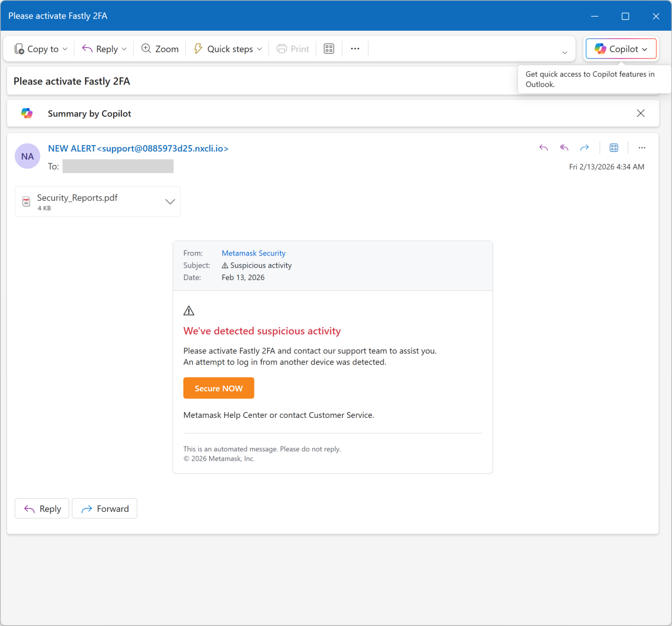Image resolution: width=672 pixels, height=626 pixels.
Task: Select the Reply icon in the message header
Action: 543,148
